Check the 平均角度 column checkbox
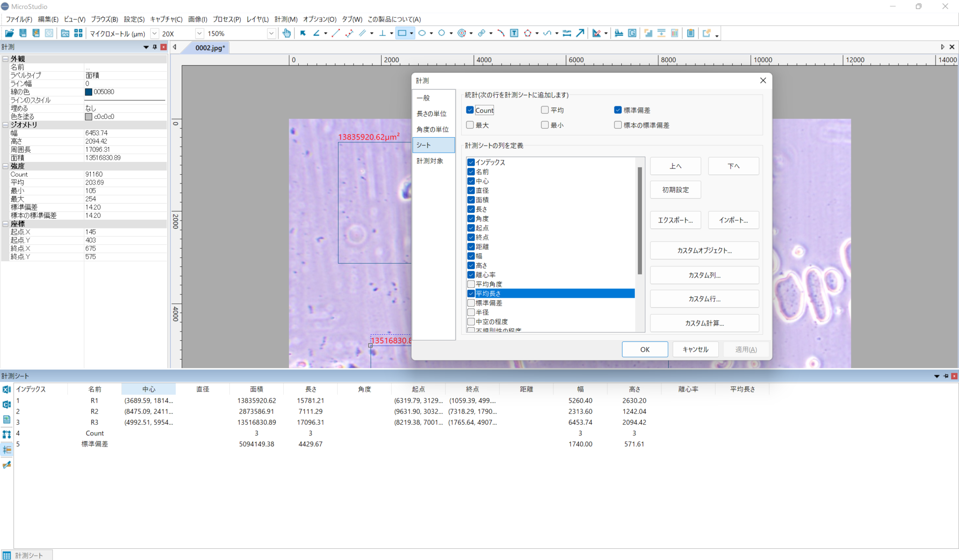 click(x=471, y=284)
